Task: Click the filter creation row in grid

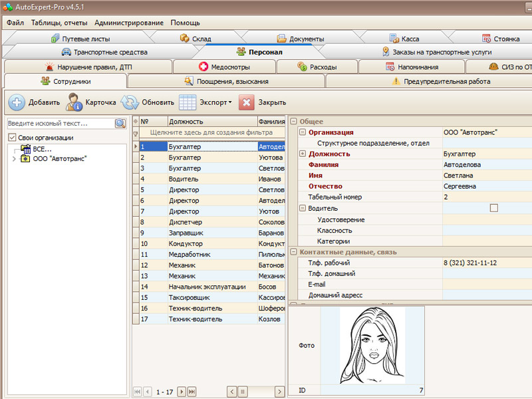Action: point(212,132)
